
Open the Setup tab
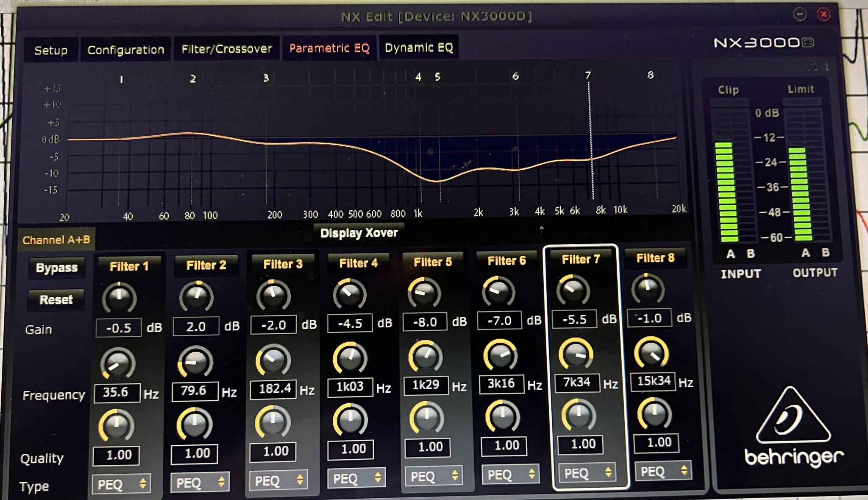[51, 50]
